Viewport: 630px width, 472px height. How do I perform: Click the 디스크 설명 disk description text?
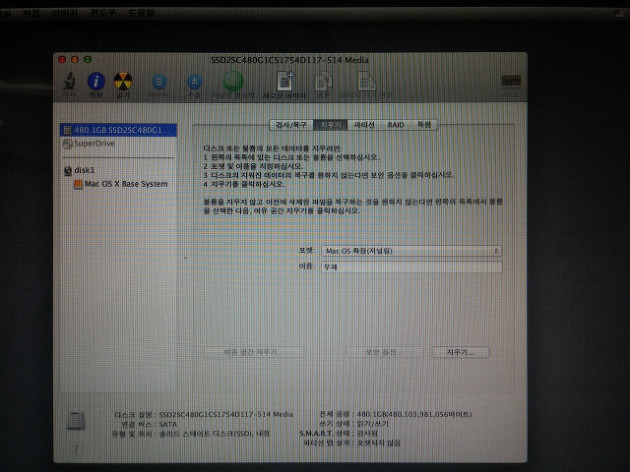[204, 414]
